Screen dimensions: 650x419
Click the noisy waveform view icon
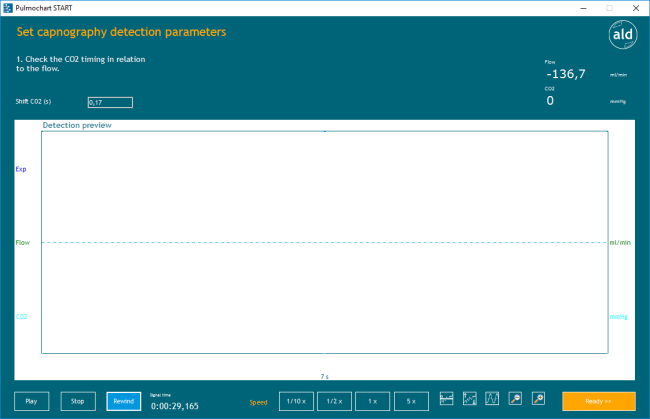[469, 400]
